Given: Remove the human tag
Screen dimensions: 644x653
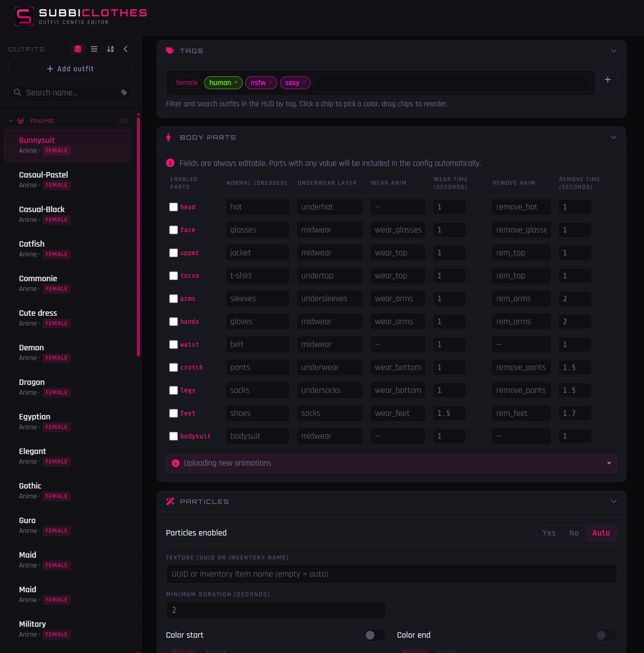Looking at the screenshot, I should tap(236, 82).
